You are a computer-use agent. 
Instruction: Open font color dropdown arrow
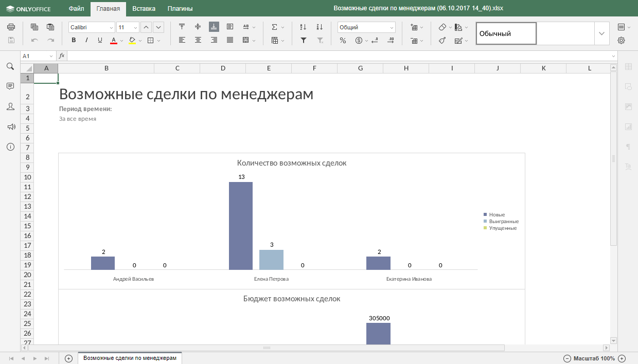point(122,40)
